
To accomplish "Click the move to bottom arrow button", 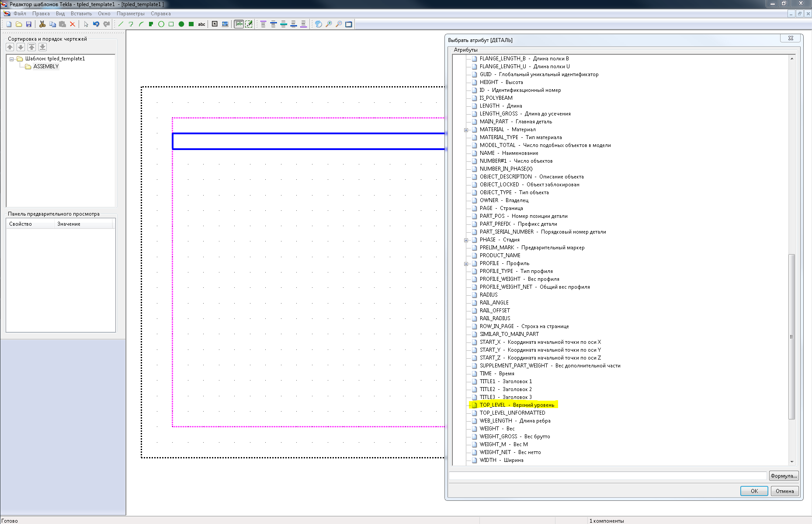I will (x=42, y=47).
